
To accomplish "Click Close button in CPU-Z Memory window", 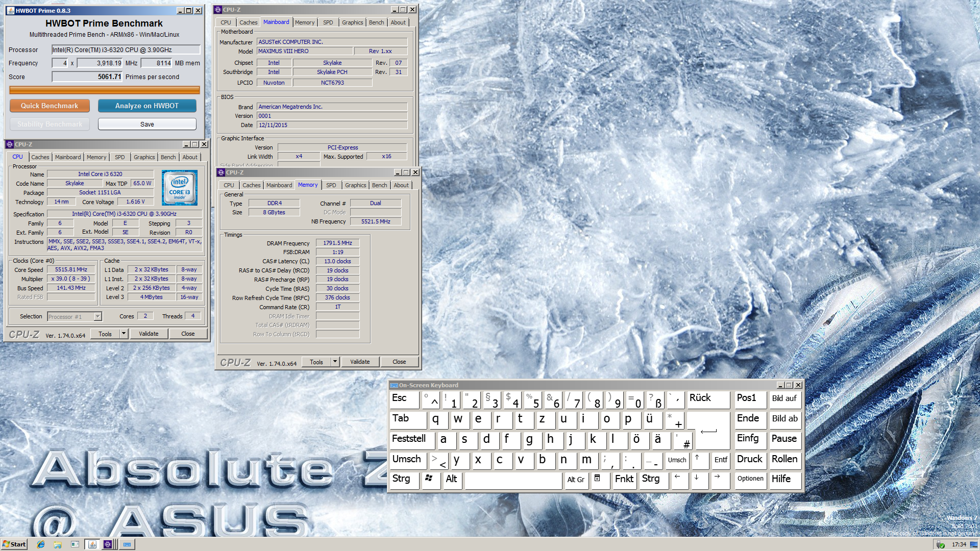I will point(399,362).
